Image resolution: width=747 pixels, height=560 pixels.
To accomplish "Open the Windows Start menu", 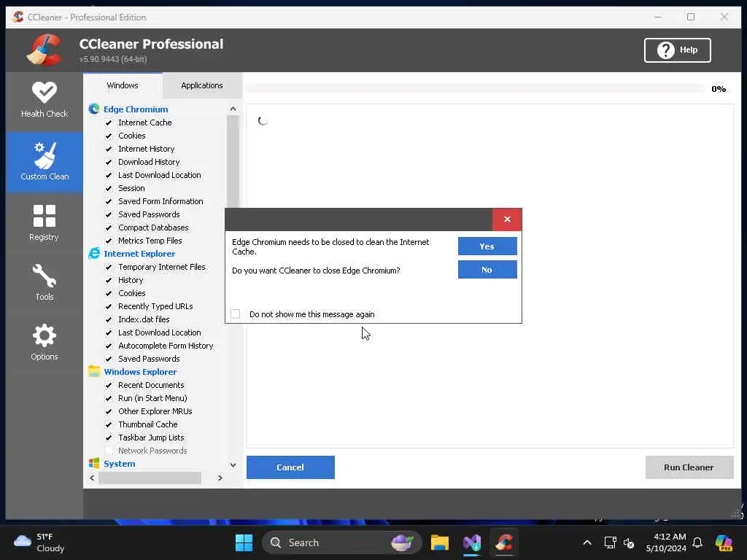I will coord(244,542).
